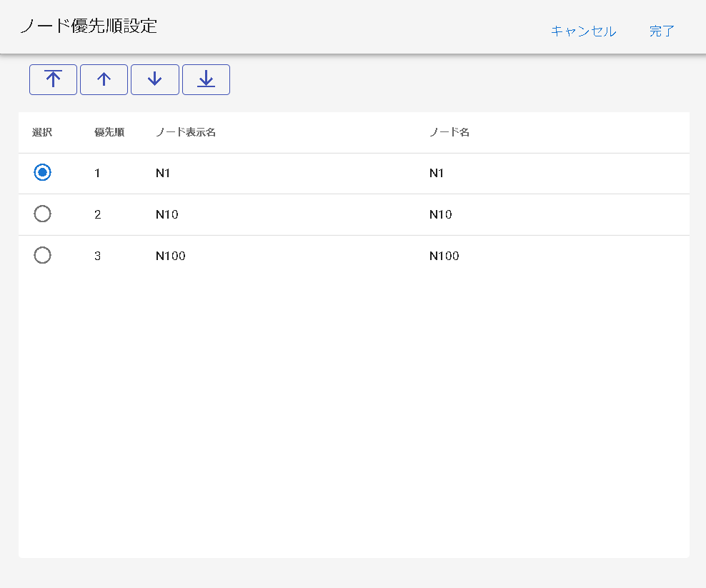This screenshot has width=706, height=588.
Task: Click the move up one step arrow
Action: (104, 79)
